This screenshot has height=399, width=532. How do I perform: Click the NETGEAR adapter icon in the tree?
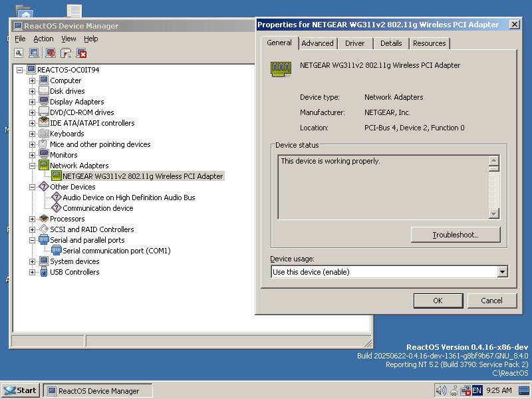click(57, 176)
